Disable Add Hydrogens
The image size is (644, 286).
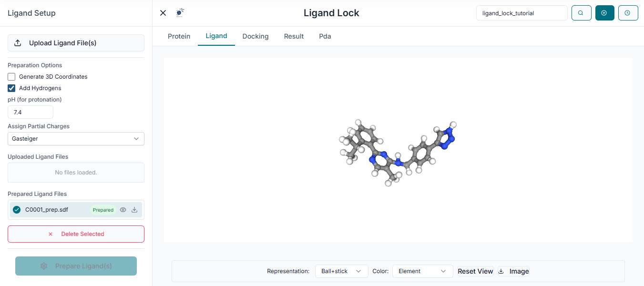point(11,88)
